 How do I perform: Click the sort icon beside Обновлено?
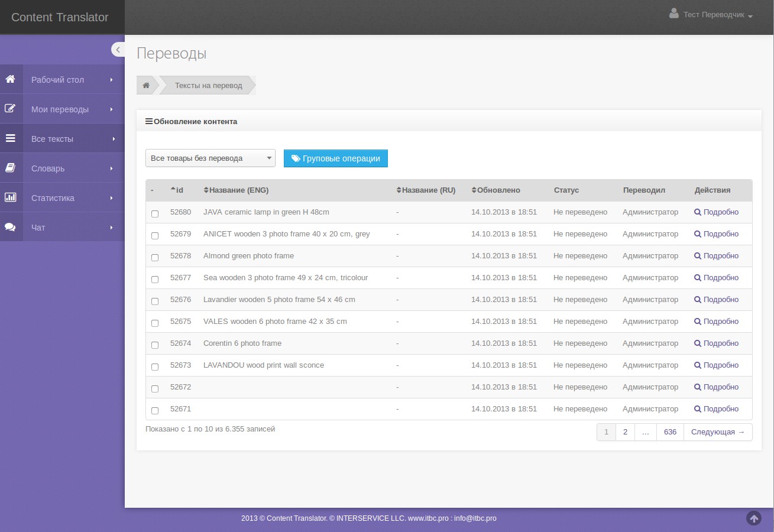474,190
